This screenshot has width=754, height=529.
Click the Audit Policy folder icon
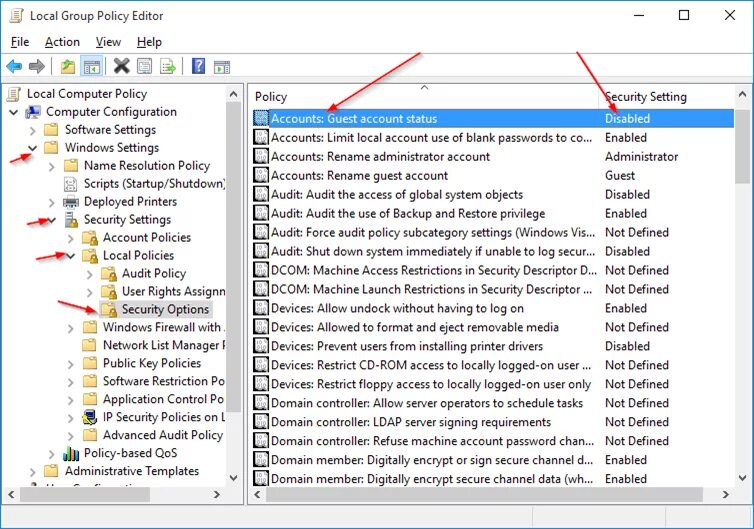click(109, 274)
